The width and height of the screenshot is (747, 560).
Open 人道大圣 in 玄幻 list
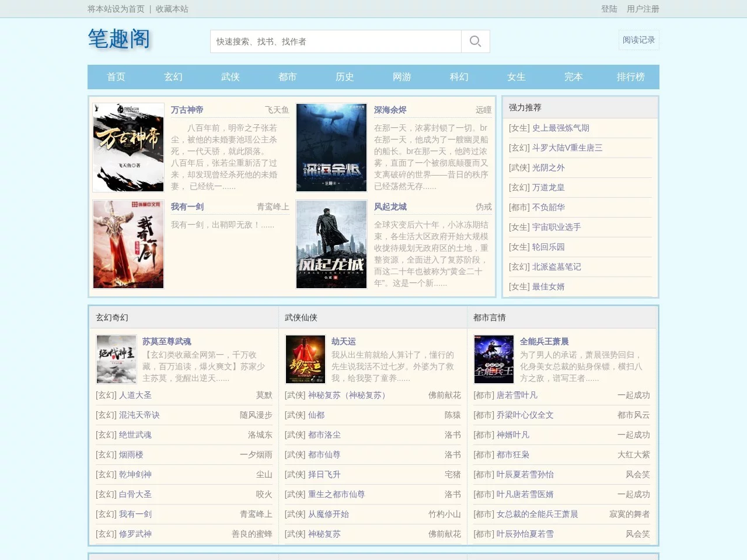135,395
